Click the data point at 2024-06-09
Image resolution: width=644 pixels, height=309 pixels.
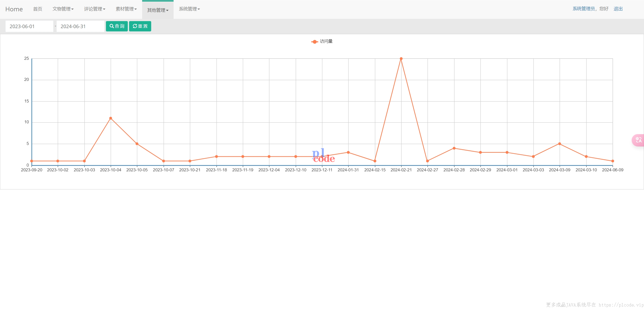tap(613, 161)
